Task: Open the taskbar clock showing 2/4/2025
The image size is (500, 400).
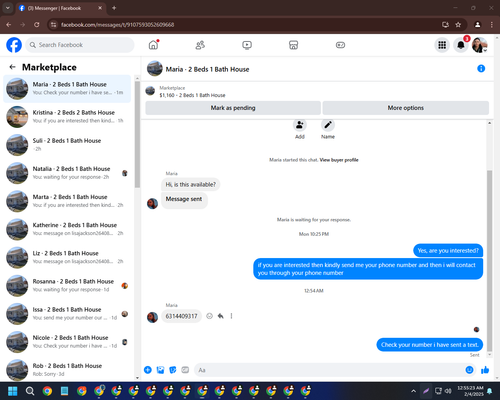Action: (470, 391)
